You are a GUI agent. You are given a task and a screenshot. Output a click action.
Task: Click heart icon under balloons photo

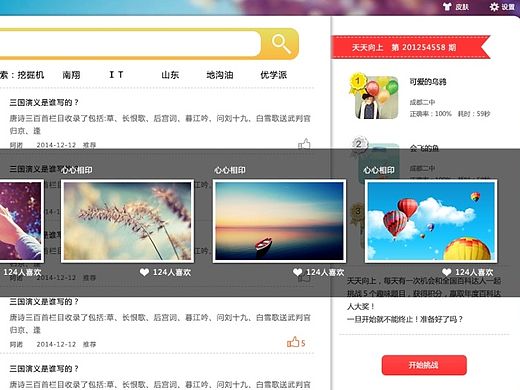click(447, 272)
